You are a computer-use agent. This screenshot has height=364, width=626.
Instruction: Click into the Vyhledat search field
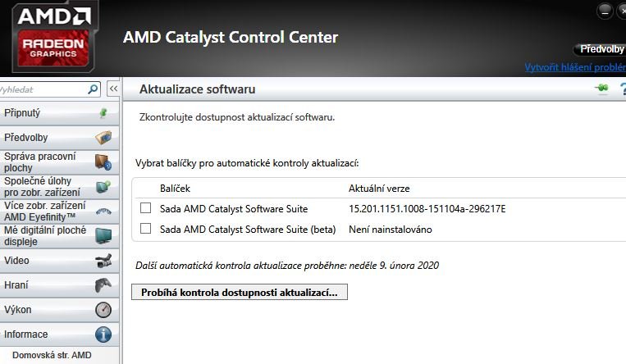[x=41, y=89]
